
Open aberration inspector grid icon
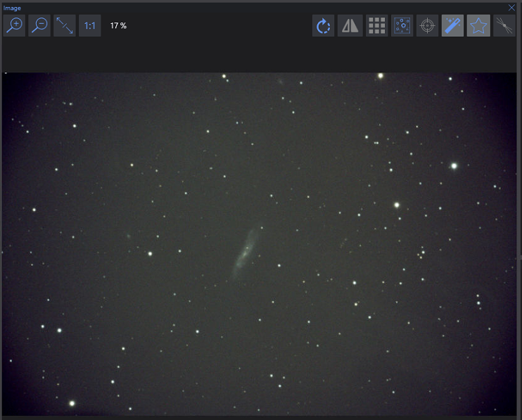(377, 25)
